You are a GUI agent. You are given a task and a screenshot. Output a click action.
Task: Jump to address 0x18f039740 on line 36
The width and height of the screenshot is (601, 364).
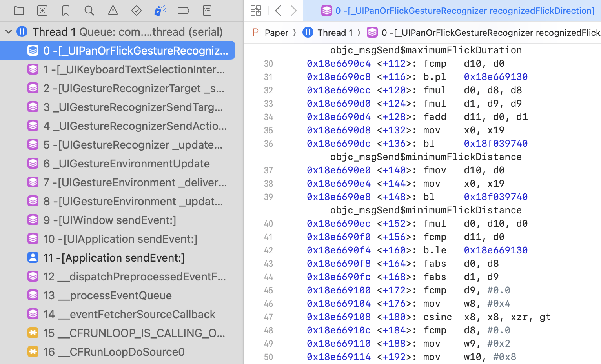click(x=495, y=143)
